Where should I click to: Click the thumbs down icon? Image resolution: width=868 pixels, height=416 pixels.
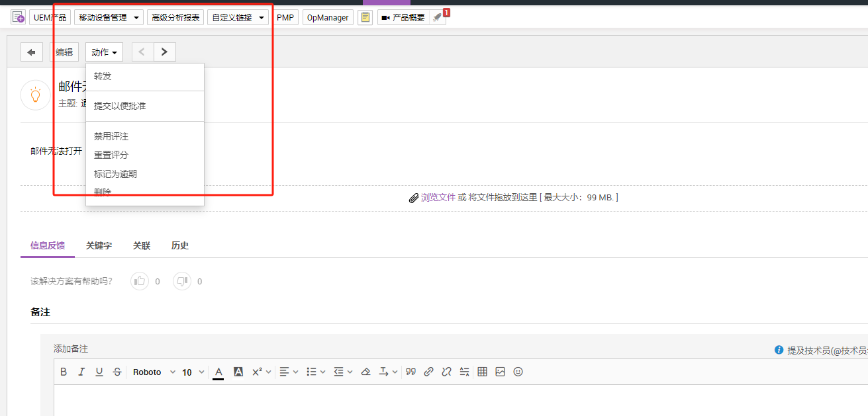coord(182,281)
